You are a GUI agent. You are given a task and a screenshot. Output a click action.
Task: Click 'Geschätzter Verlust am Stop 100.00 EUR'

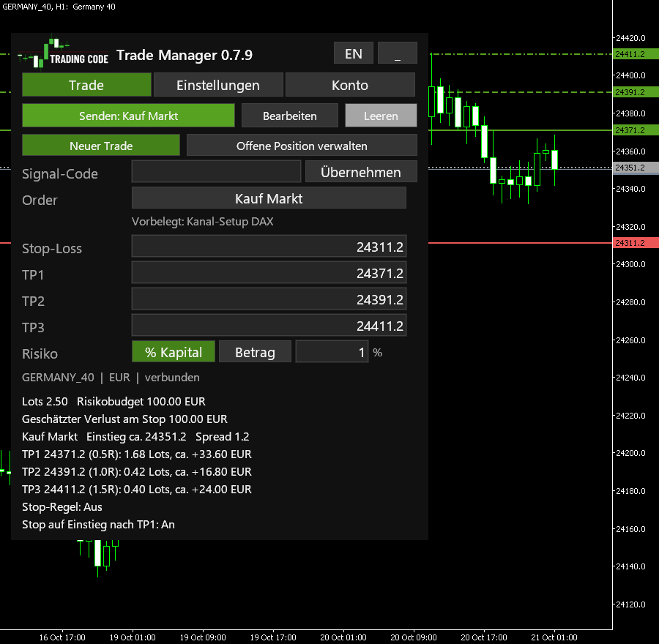(x=124, y=419)
